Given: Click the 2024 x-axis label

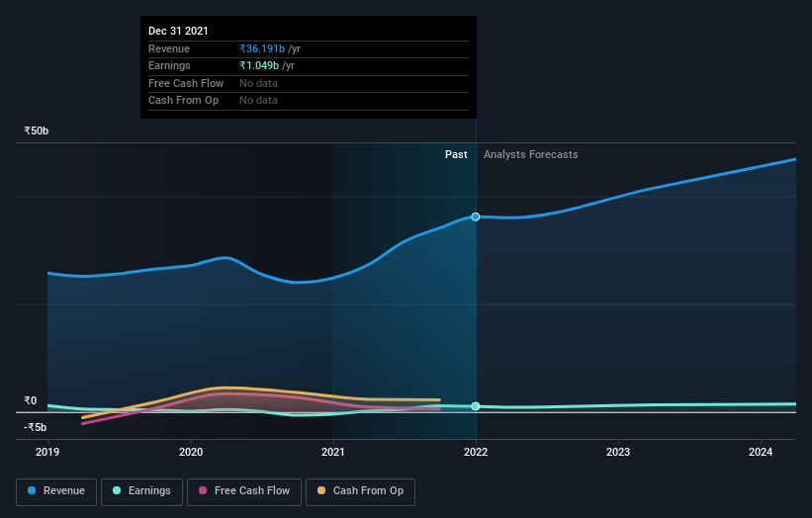Looking at the screenshot, I should [x=761, y=452].
